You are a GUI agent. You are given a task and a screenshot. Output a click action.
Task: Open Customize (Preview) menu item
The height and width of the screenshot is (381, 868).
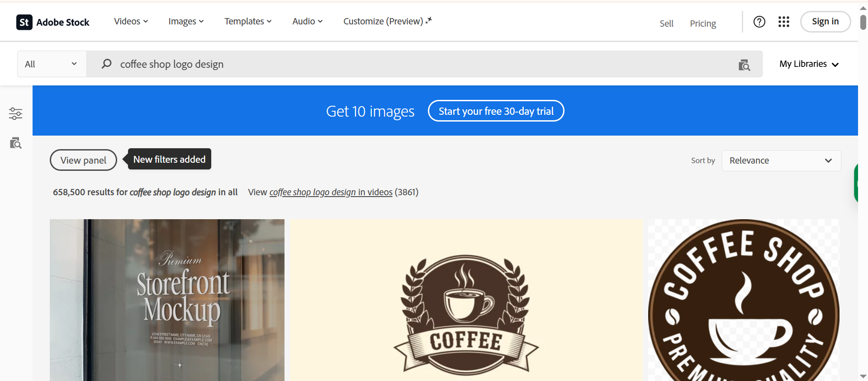pos(388,21)
